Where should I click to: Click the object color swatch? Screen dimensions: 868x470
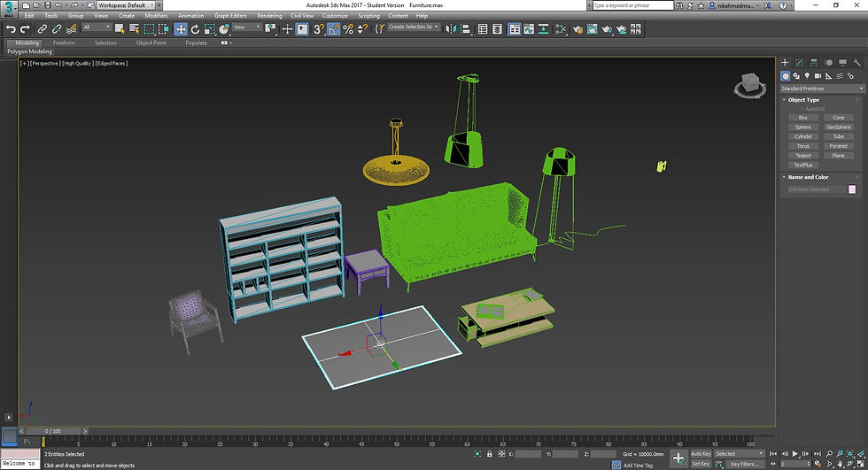point(852,189)
